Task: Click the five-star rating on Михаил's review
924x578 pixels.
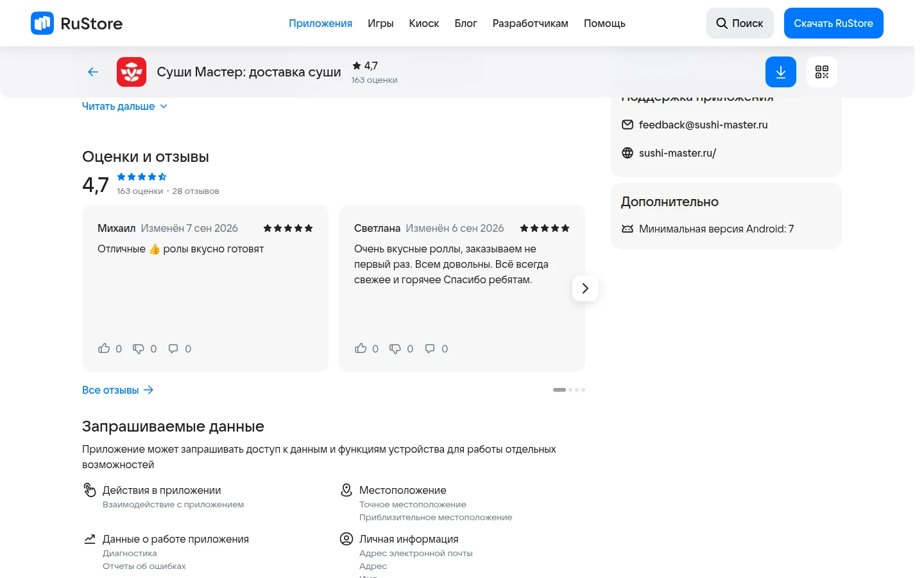Action: pos(288,228)
